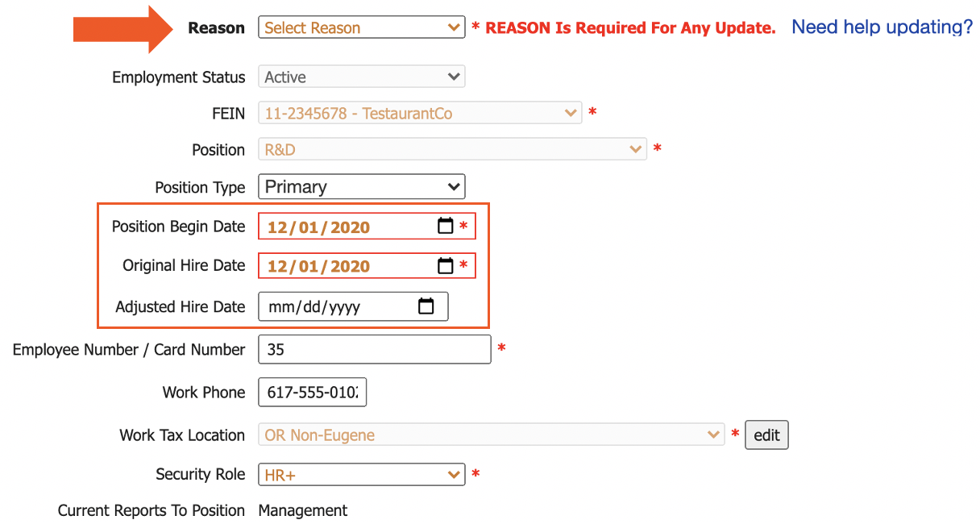The width and height of the screenshot is (980, 524).
Task: Open the calendar picker for Adjusted Hire Date
Action: tap(426, 306)
